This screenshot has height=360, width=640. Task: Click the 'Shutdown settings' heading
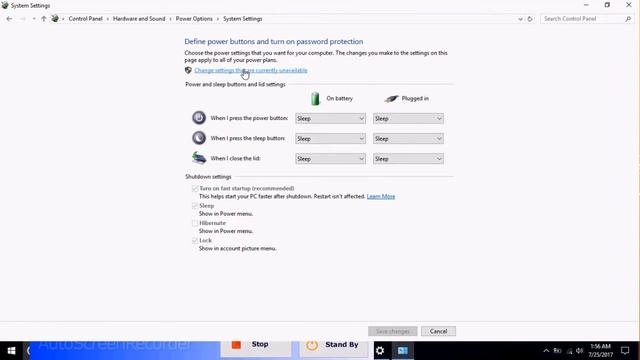click(x=208, y=177)
